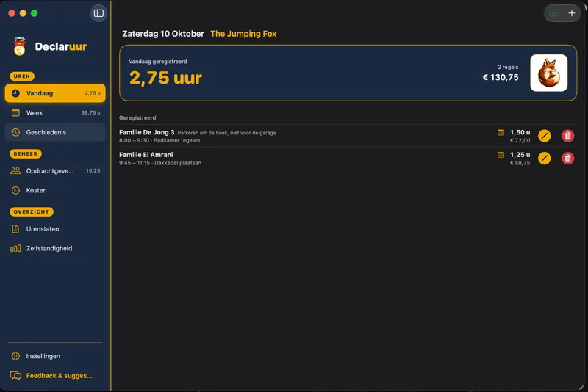Open Geschiedenis history

55,132
